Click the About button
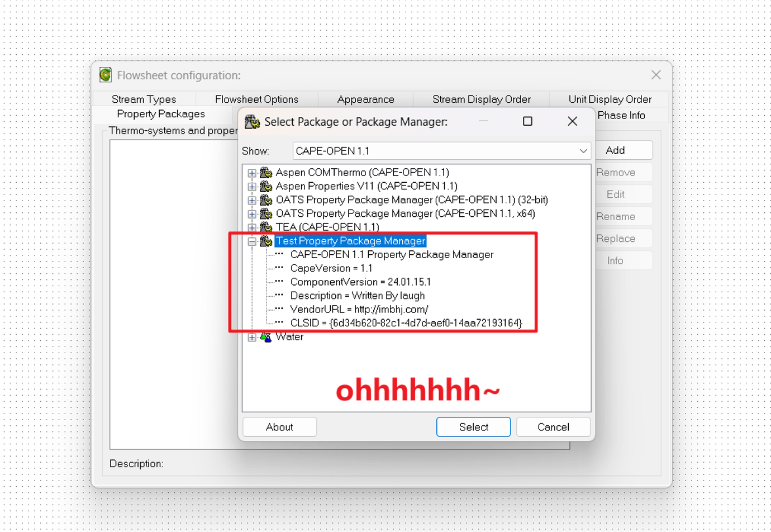 point(279,427)
